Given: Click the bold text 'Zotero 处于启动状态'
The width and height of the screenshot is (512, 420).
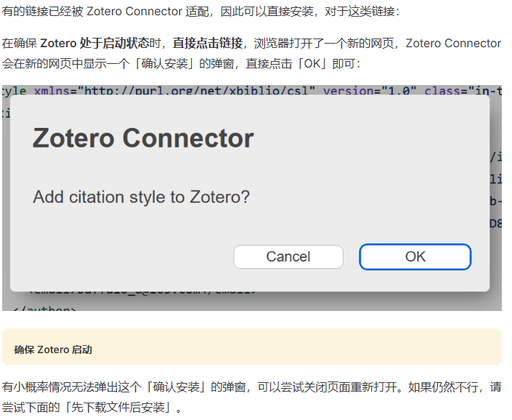Looking at the screenshot, I should (94, 43).
